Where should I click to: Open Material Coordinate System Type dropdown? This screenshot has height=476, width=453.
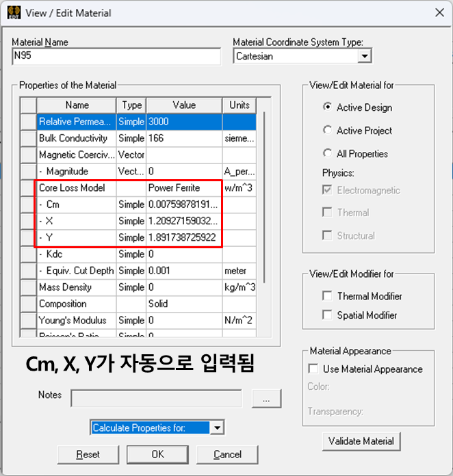click(x=364, y=56)
